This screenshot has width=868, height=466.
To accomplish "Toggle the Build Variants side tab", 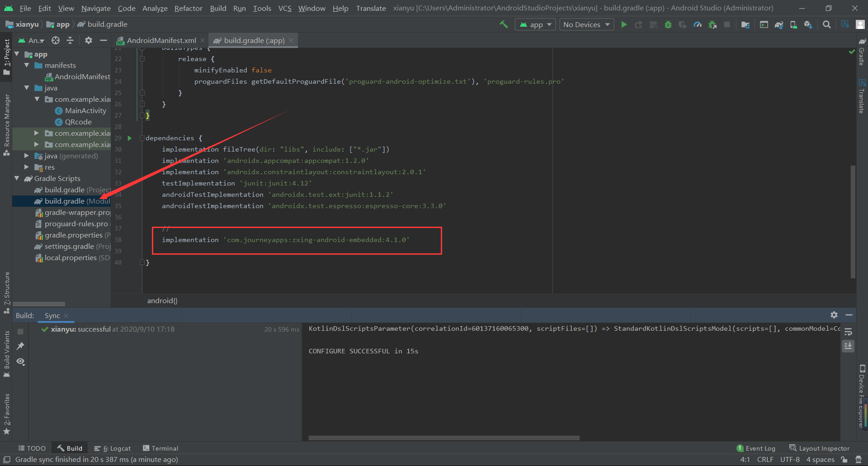I will pos(6,354).
